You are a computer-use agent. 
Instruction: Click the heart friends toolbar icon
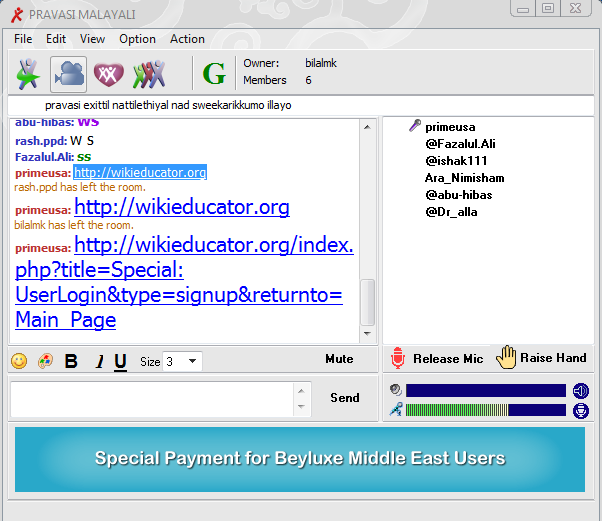pos(109,74)
